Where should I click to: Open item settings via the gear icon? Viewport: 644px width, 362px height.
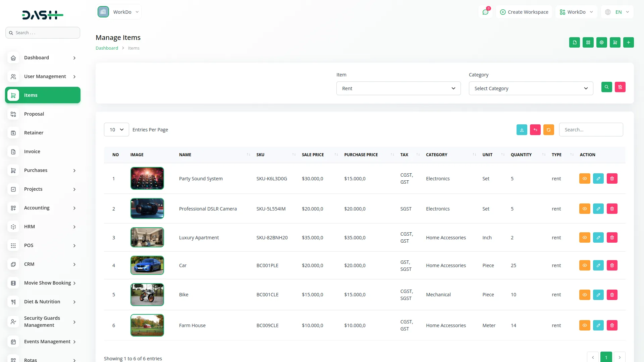(x=601, y=43)
